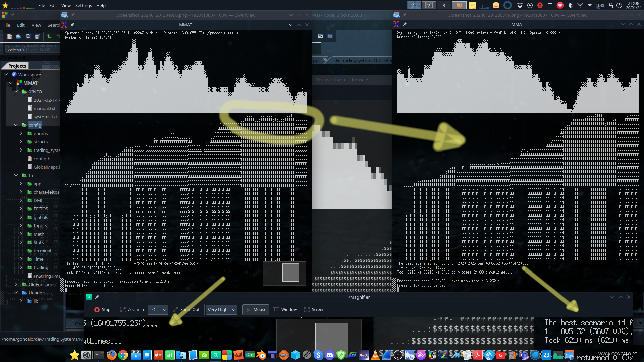Save file using the floppy disk icon
This screenshot has height=362, width=644.
tap(28, 36)
